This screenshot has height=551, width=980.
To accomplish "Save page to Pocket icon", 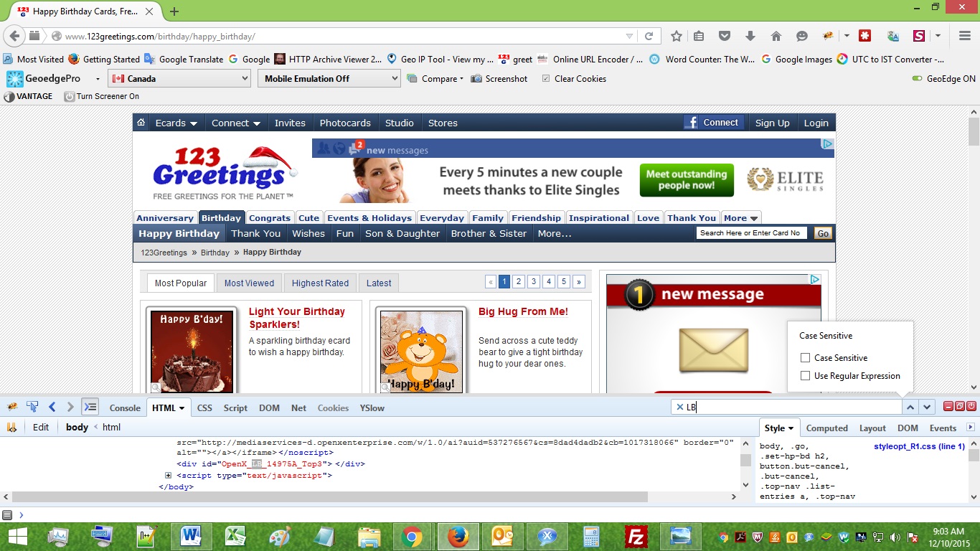I will pyautogui.click(x=725, y=36).
